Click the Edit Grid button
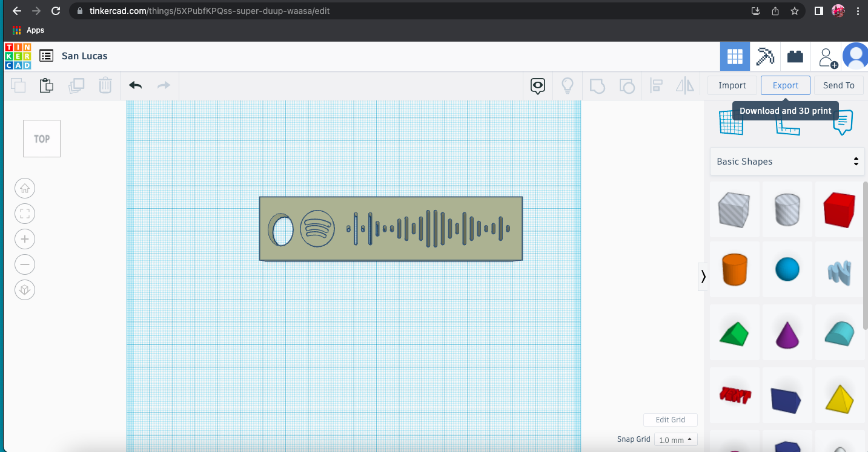The image size is (868, 452). point(671,420)
